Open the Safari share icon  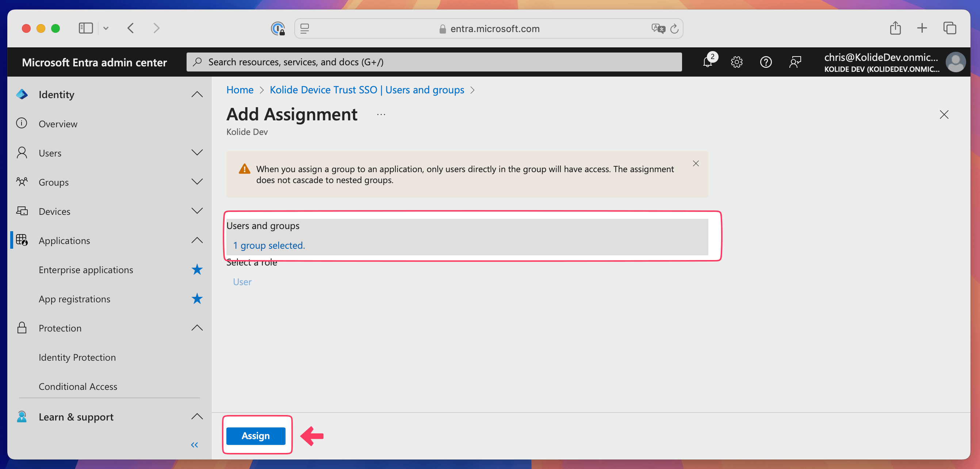click(895, 28)
